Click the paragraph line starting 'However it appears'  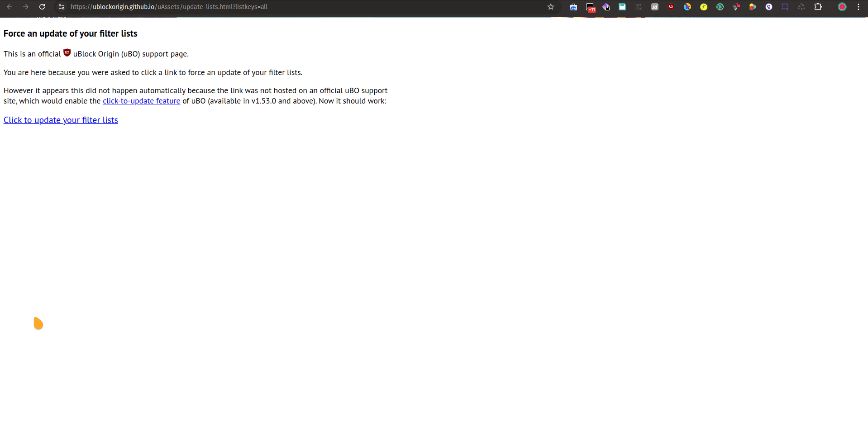[196, 91]
